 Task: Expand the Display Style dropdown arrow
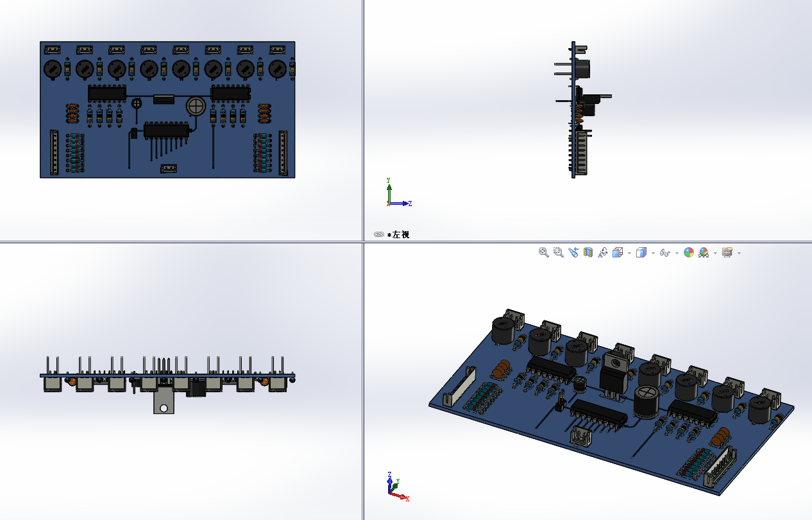coord(653,254)
